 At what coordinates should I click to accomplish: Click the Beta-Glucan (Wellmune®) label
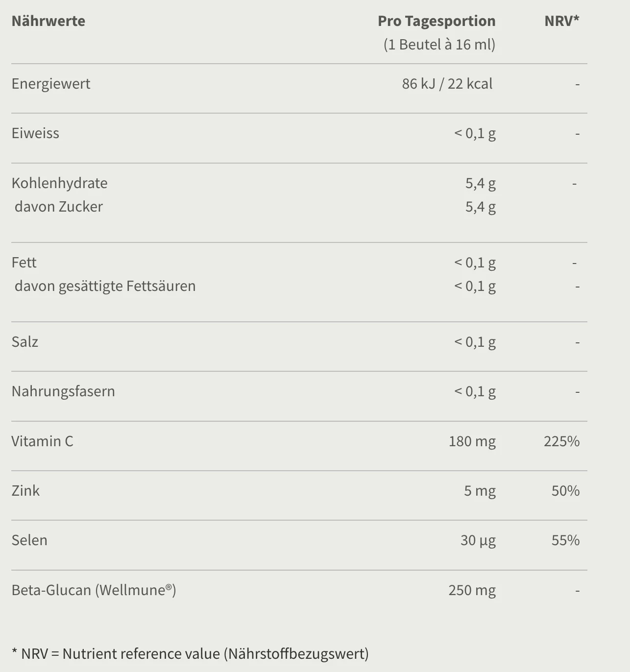pos(94,590)
